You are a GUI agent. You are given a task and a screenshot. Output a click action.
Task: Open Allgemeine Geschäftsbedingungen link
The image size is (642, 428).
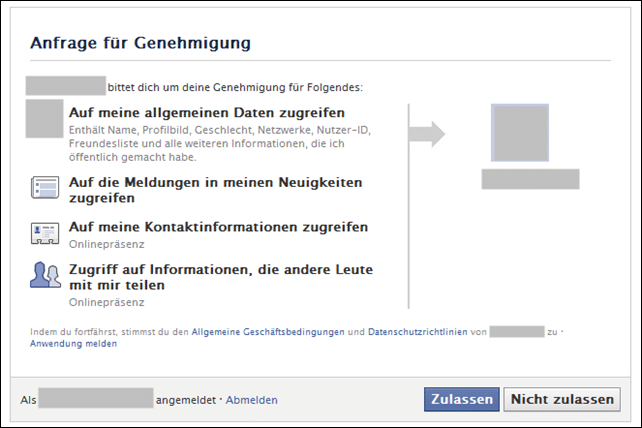coord(268,332)
